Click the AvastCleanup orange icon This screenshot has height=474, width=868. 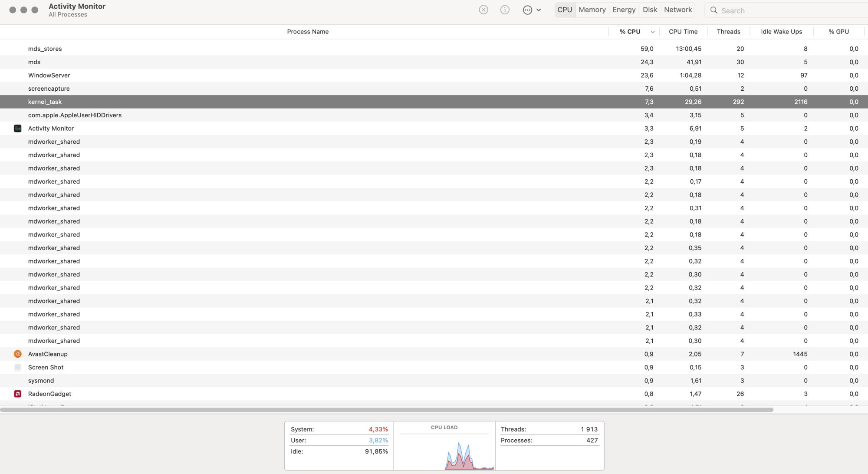18,354
